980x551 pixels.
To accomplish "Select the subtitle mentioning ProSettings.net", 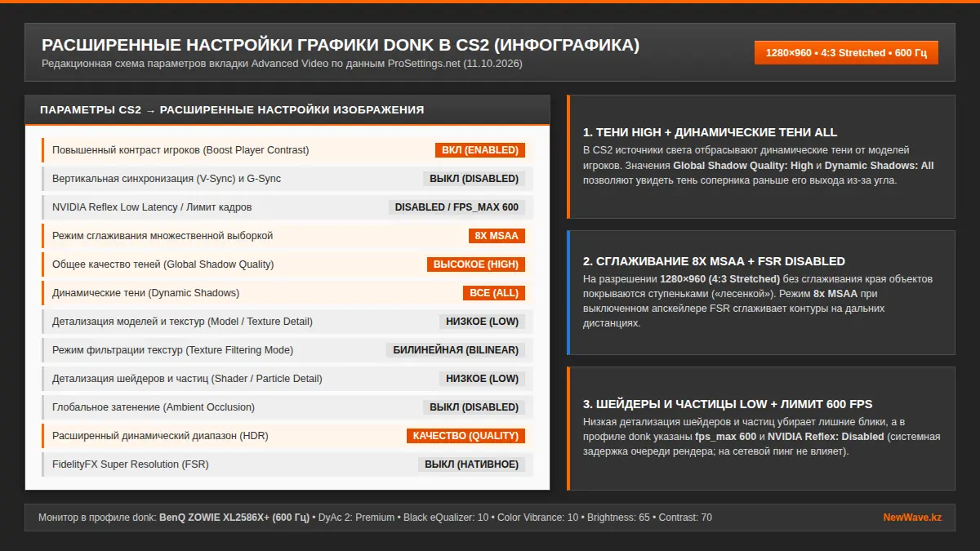I will (x=282, y=63).
